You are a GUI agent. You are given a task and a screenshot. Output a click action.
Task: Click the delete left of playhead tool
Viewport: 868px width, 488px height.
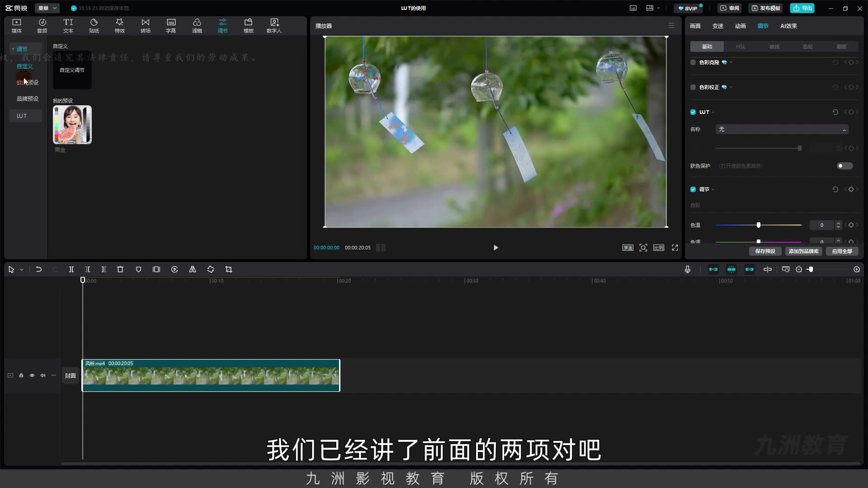(88, 269)
